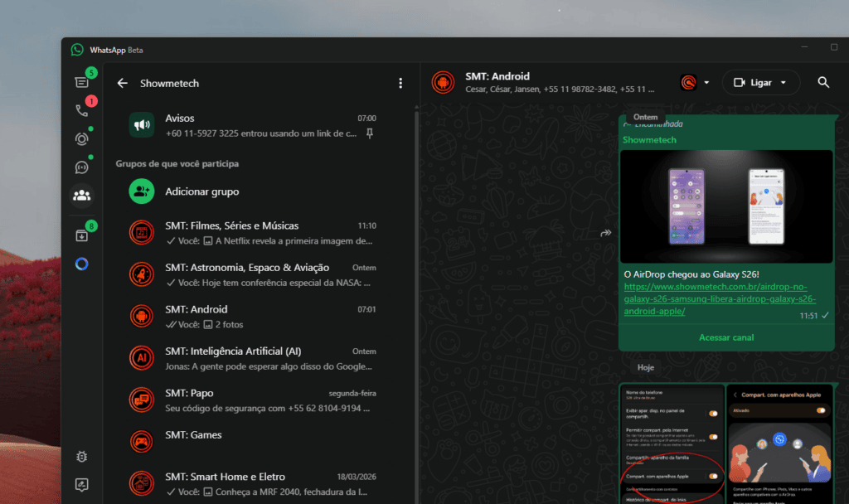849x504 pixels.
Task: Forward the AirDrop Galaxy S26 message
Action: 606,234
